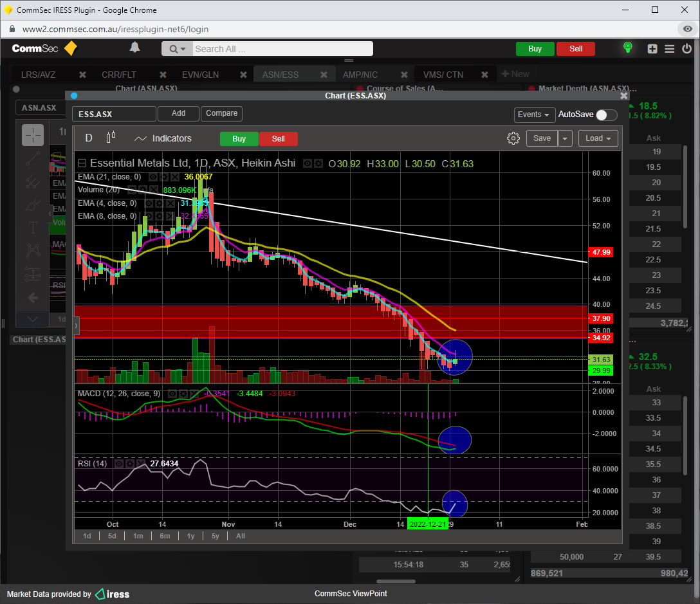Click the ESS.ASX symbol input field

[x=114, y=114]
